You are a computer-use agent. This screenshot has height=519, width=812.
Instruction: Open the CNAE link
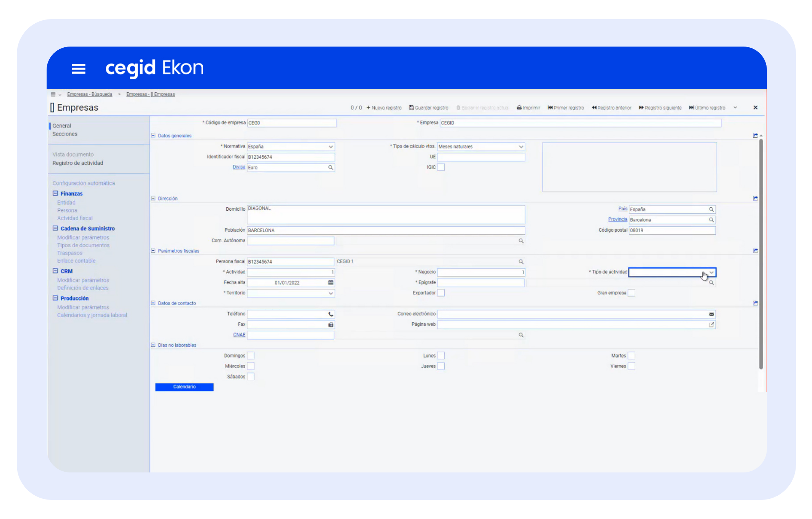239,335
